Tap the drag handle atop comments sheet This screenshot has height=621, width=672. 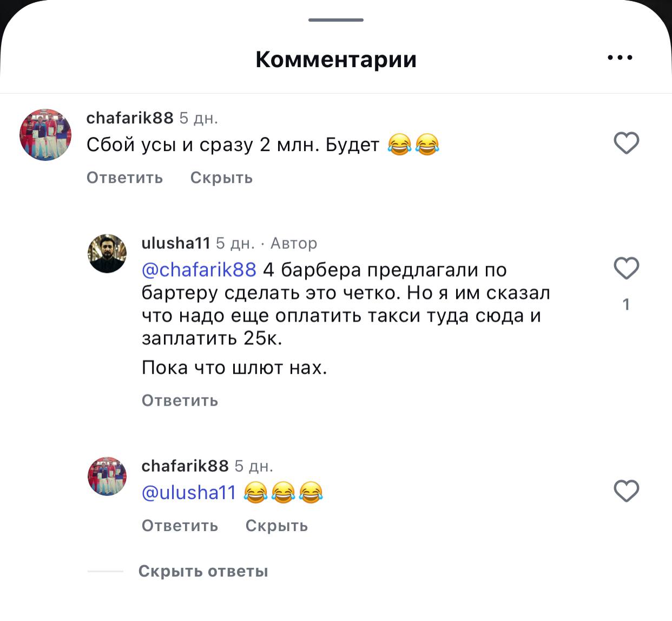pos(336,20)
